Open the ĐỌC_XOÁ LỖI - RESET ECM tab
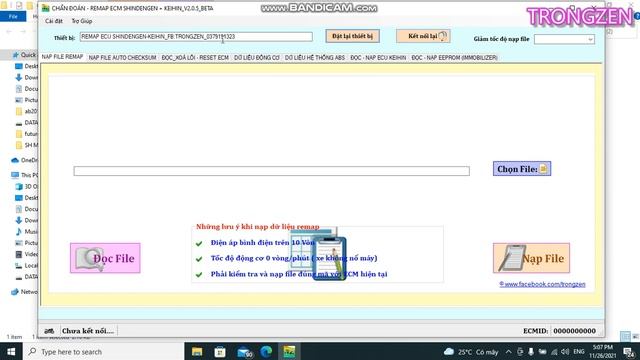Viewport: 640px width, 360px height. pyautogui.click(x=195, y=58)
